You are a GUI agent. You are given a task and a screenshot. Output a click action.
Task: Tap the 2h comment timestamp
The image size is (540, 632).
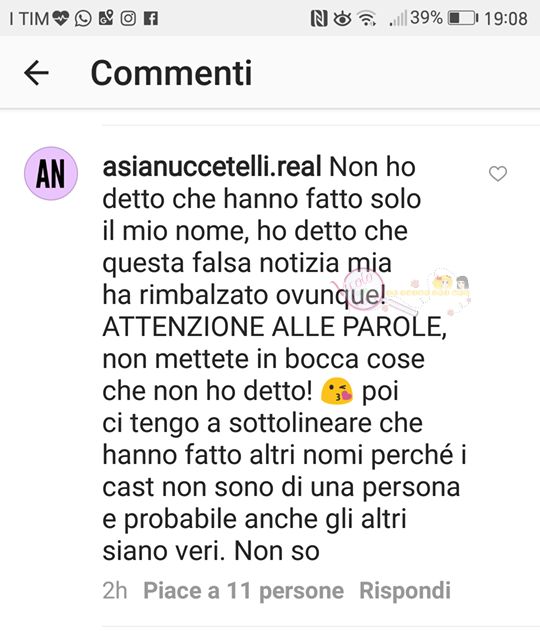[115, 591]
